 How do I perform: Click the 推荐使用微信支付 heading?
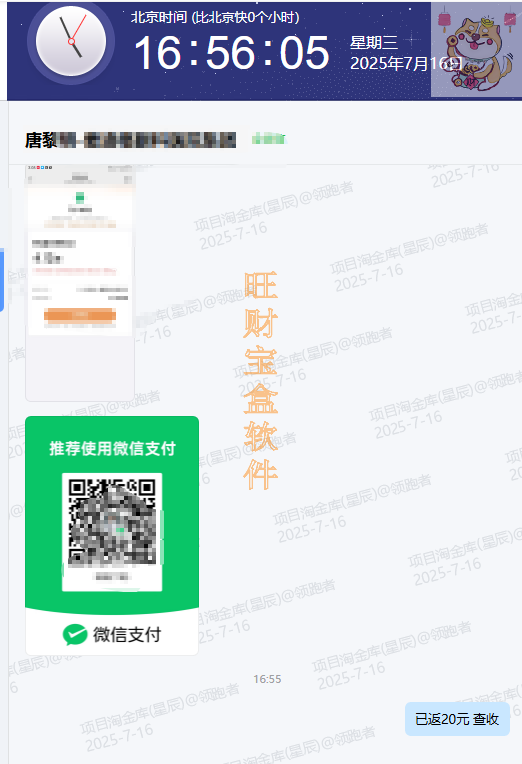click(113, 448)
